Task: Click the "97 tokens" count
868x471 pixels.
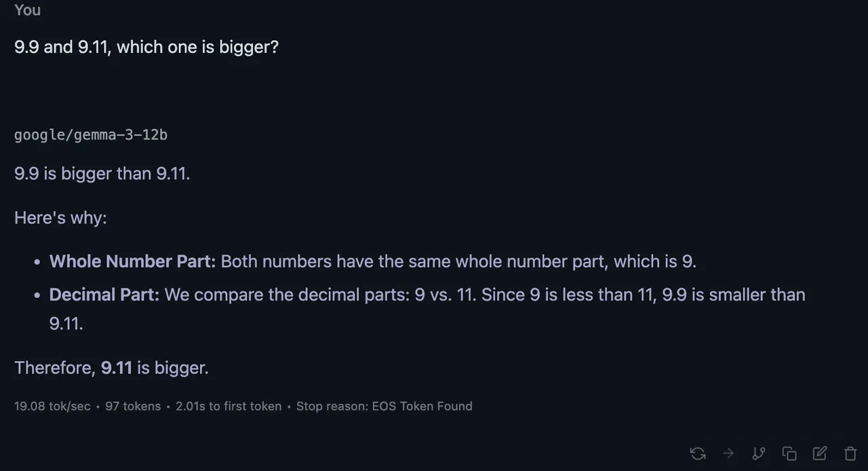Action: (133, 407)
